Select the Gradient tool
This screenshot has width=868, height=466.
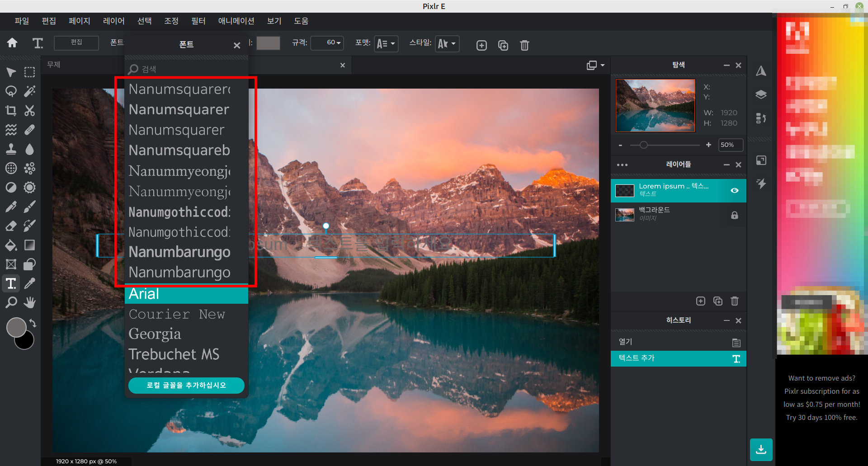point(30,245)
